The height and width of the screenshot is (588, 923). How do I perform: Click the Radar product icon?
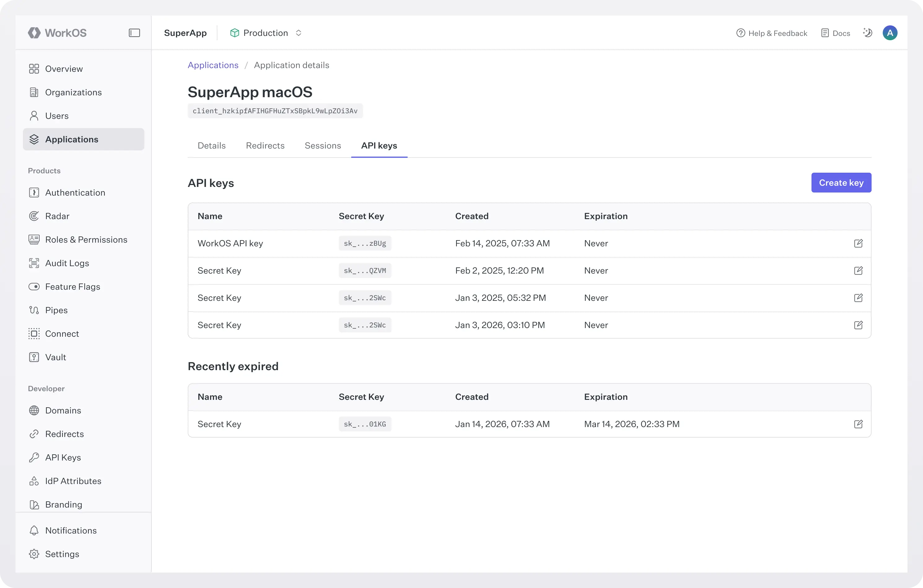[x=34, y=216]
